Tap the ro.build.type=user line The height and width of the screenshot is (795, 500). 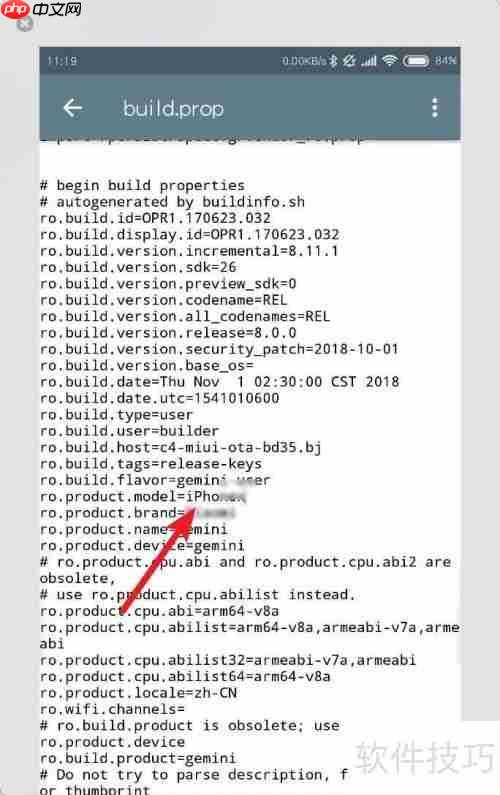point(116,414)
